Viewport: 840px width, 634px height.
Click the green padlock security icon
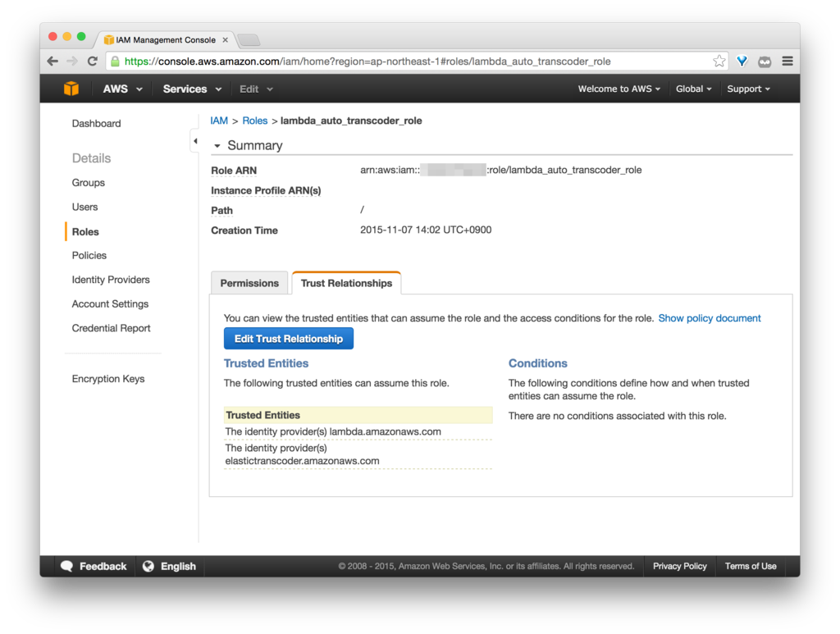tap(115, 62)
